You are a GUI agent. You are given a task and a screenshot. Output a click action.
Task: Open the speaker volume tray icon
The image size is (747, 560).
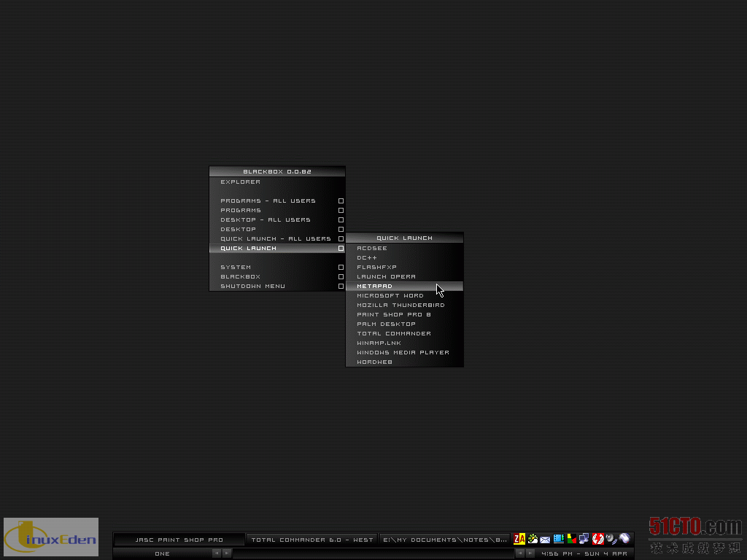(x=611, y=539)
